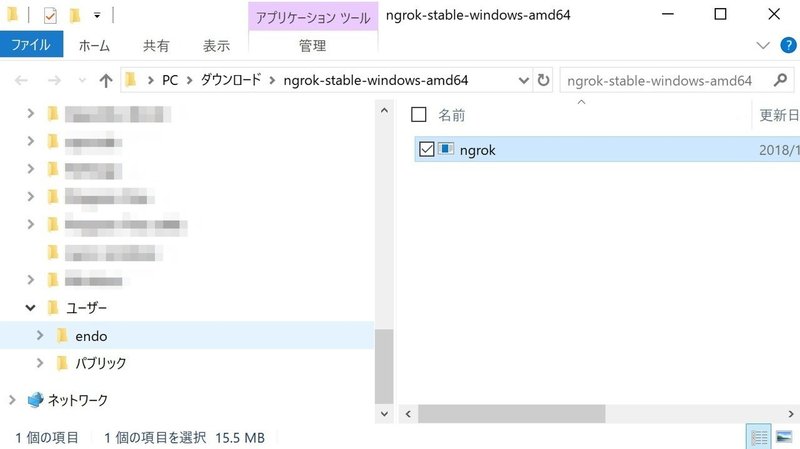
Task: Select the ユーザー folder in the tree
Action: pyautogui.click(x=86, y=308)
